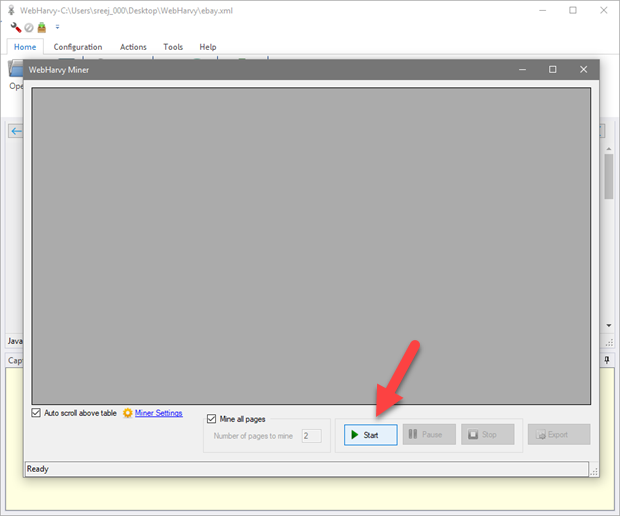Click the Export data button
The height and width of the screenshot is (516, 620).
(x=558, y=435)
